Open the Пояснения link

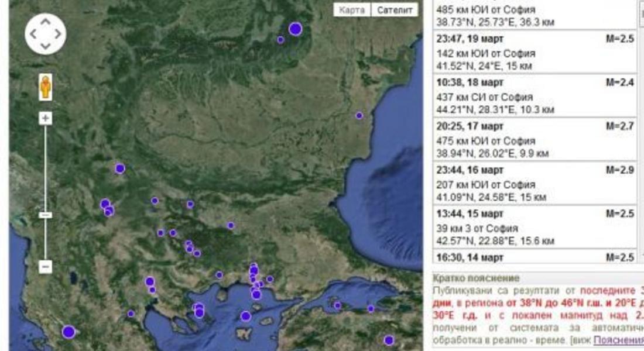pyautogui.click(x=619, y=340)
